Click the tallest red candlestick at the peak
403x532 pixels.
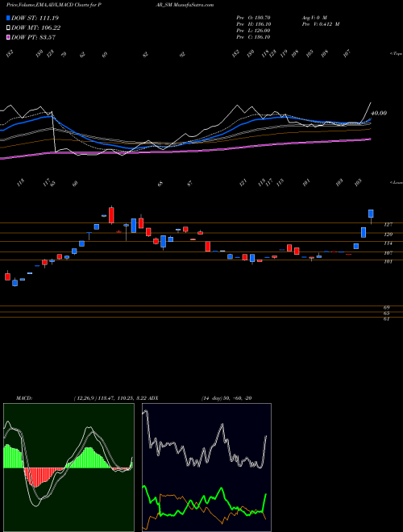point(111,215)
